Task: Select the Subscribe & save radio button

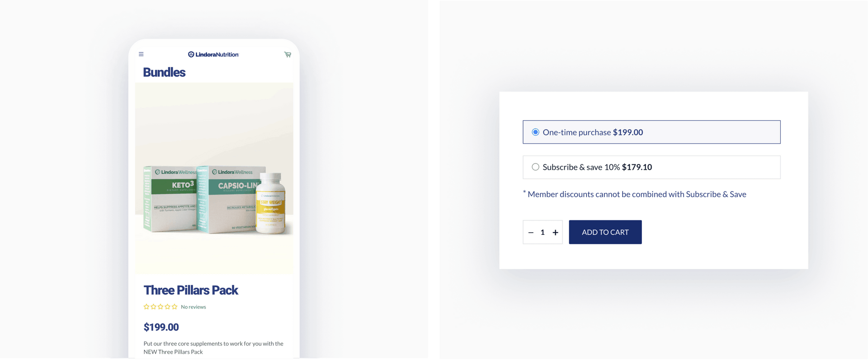Action: pos(535,167)
